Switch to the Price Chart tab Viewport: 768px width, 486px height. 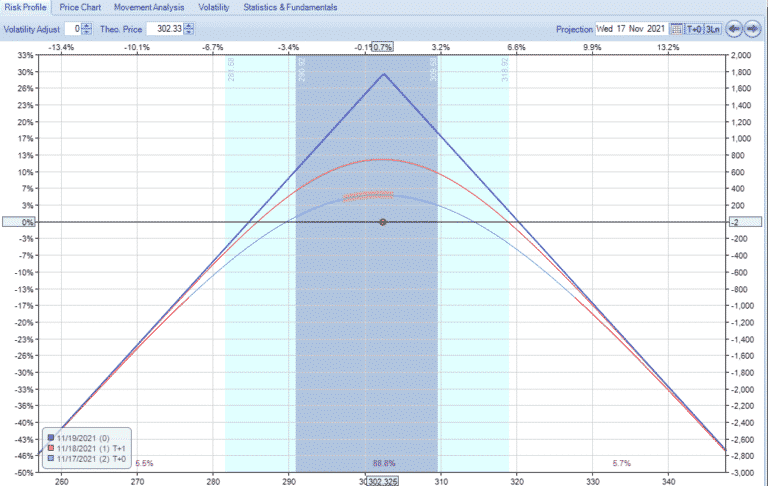[x=80, y=7]
